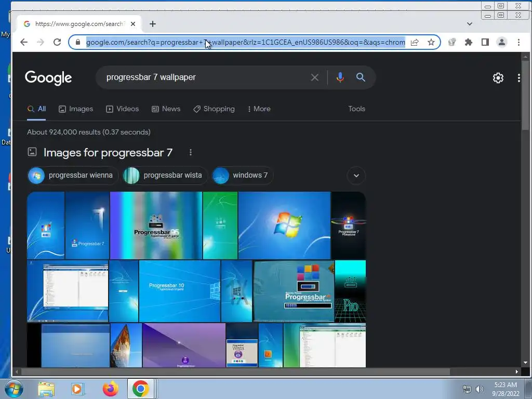The image size is (532, 399).
Task: Open the Chrome profile avatar
Action: click(502, 42)
